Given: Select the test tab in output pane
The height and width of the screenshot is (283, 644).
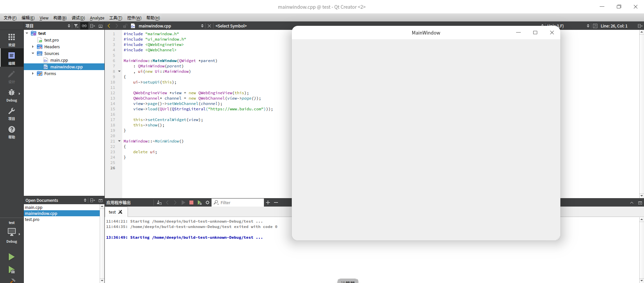Looking at the screenshot, I should point(112,212).
